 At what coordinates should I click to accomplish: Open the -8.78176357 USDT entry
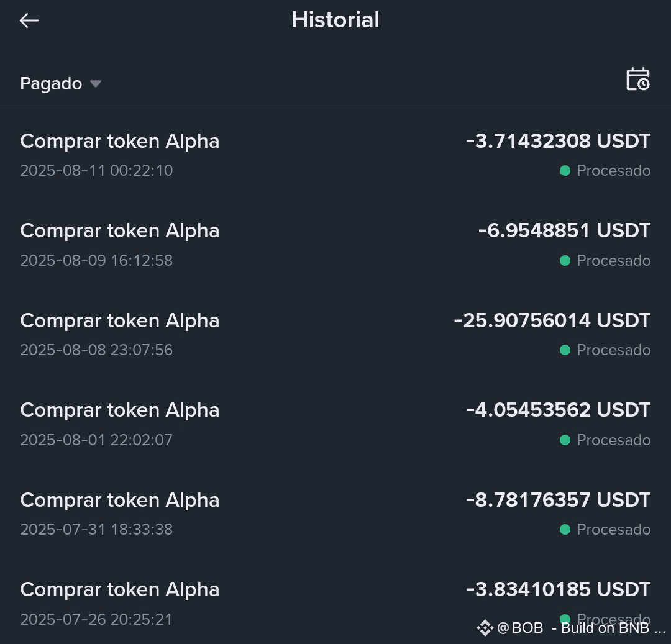(335, 514)
